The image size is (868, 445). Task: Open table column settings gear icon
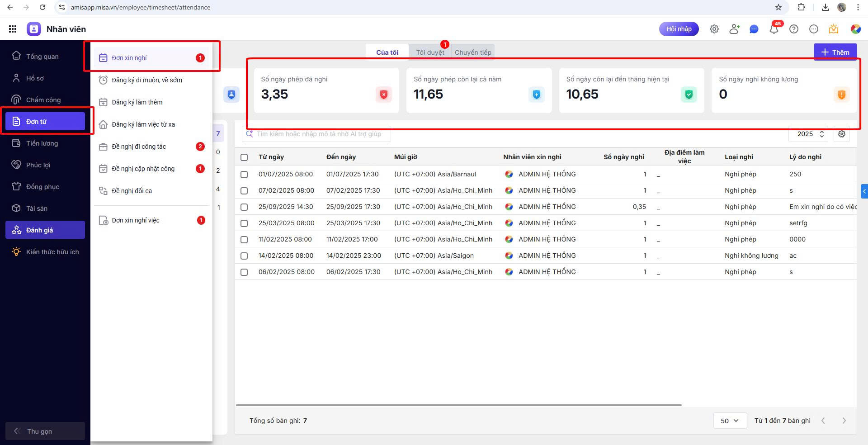click(841, 134)
